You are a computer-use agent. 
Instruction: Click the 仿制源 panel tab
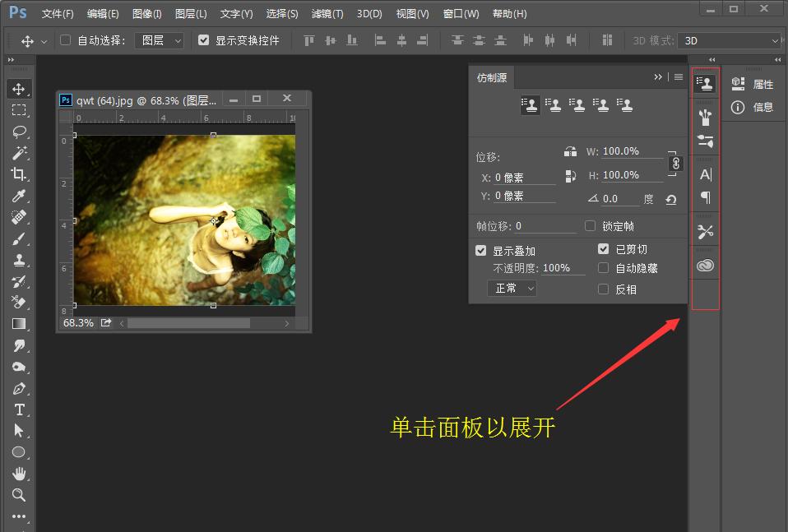click(494, 77)
